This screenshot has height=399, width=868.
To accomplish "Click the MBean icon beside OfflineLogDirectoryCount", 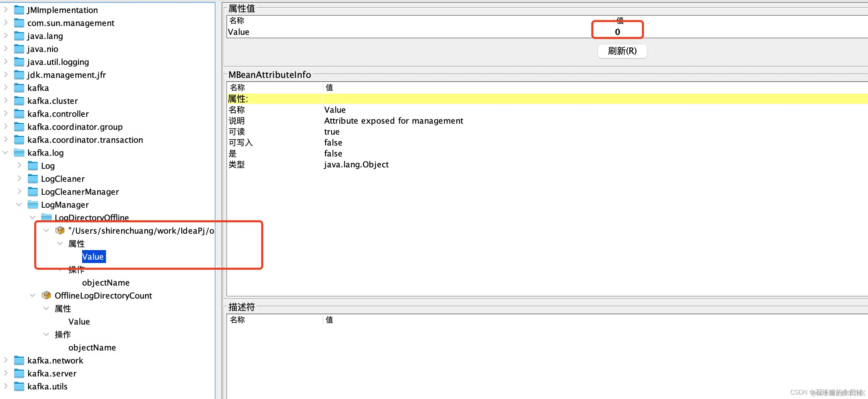I will [x=46, y=295].
